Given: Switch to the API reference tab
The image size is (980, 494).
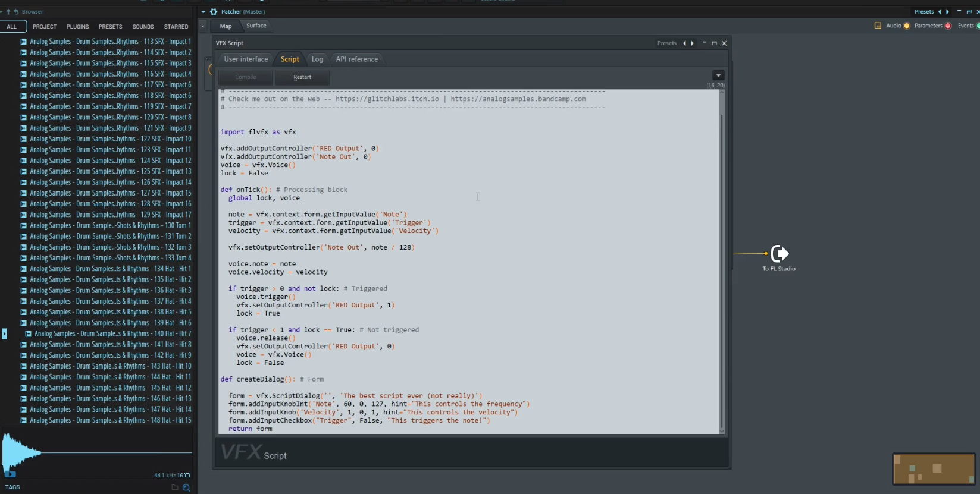Looking at the screenshot, I should click(x=356, y=59).
